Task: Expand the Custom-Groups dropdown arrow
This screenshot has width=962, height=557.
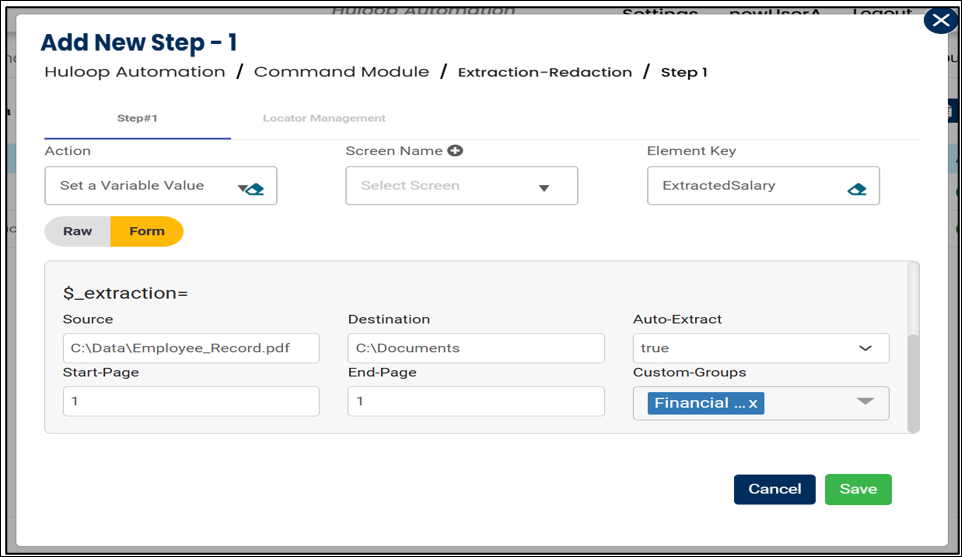Action: (x=865, y=402)
